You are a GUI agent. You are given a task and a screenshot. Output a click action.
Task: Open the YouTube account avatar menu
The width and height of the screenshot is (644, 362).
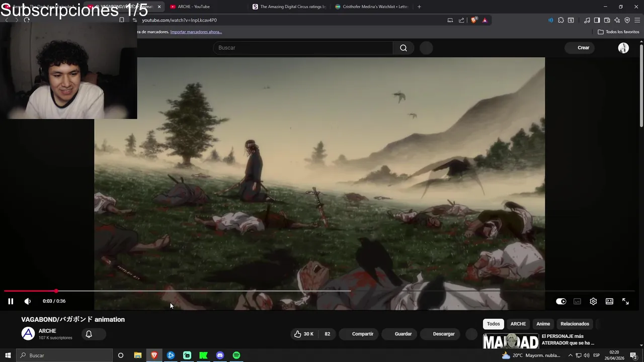pyautogui.click(x=623, y=48)
